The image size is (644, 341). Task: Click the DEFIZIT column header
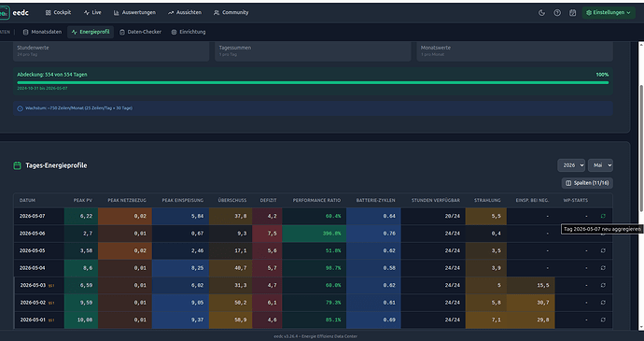pos(268,200)
